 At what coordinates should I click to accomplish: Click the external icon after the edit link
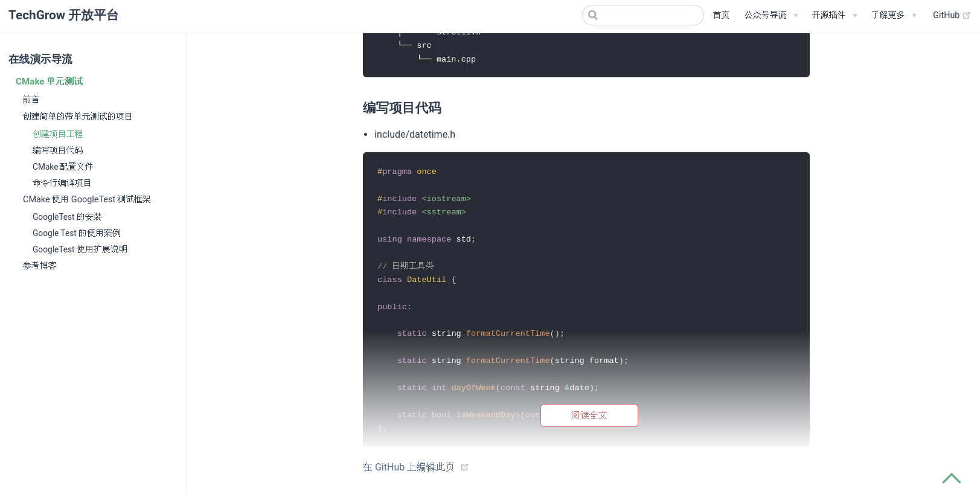pyautogui.click(x=464, y=467)
